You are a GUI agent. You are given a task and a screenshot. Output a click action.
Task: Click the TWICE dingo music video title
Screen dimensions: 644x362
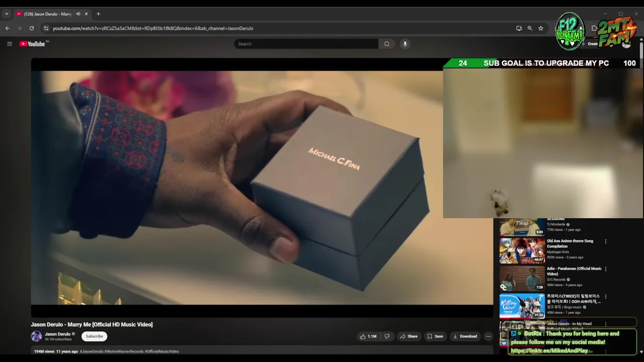(574, 299)
